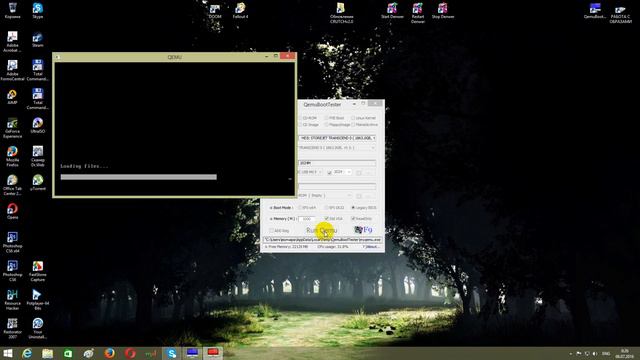Open the Opera desktop shortcut
Viewport: 640px width, 360px height.
tap(12, 211)
